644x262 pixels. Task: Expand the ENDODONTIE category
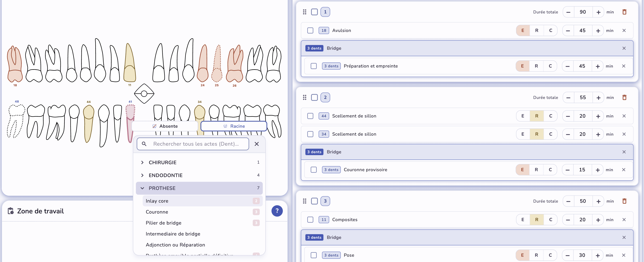coord(166,175)
